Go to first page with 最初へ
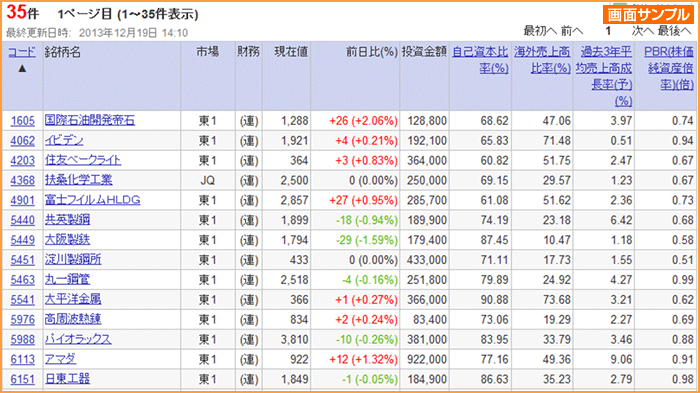This screenshot has height=393, width=700. [540, 31]
